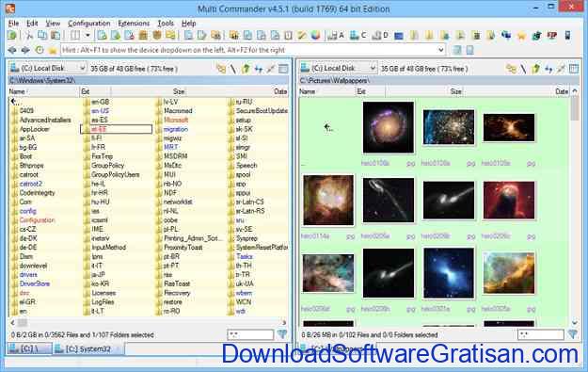
Task: Click the right panel filter text field
Action: (540, 334)
